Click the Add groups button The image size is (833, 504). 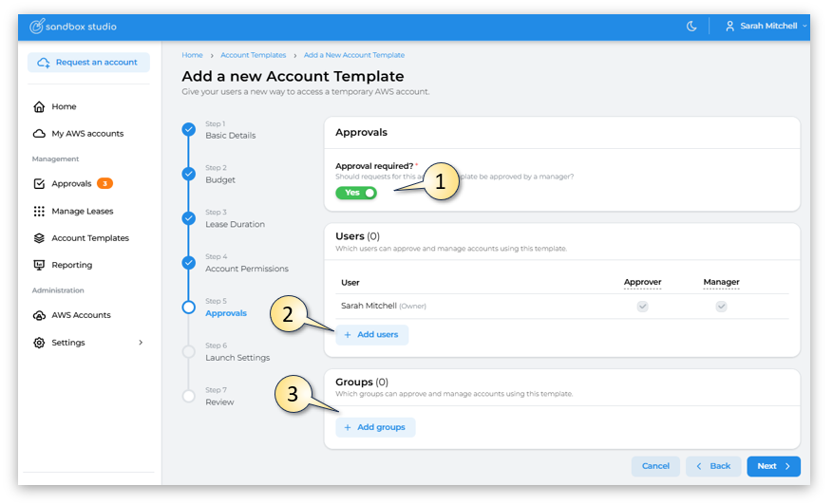pyautogui.click(x=375, y=427)
